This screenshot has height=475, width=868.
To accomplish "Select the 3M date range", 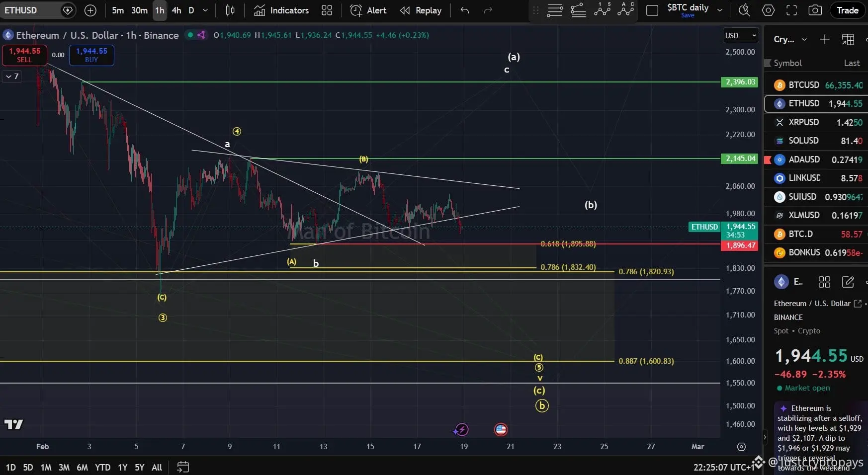I will (x=64, y=468).
